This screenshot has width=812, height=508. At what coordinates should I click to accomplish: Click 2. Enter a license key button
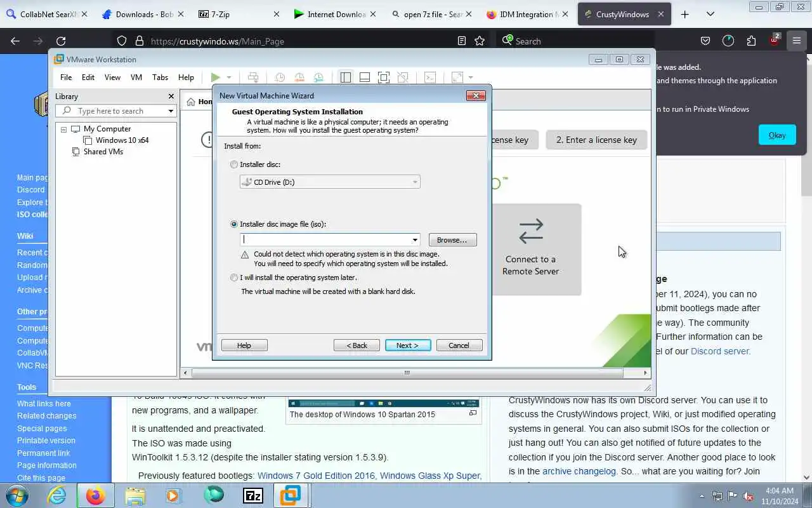[x=596, y=140]
